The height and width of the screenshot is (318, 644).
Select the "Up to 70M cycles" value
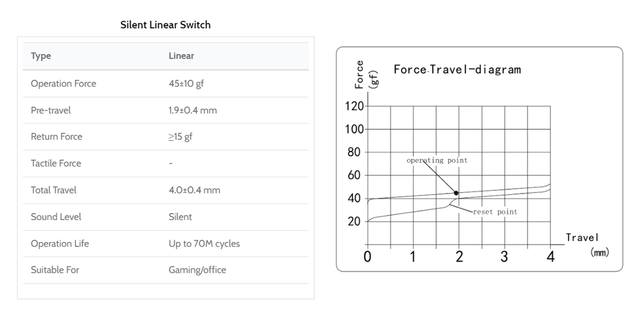(204, 243)
